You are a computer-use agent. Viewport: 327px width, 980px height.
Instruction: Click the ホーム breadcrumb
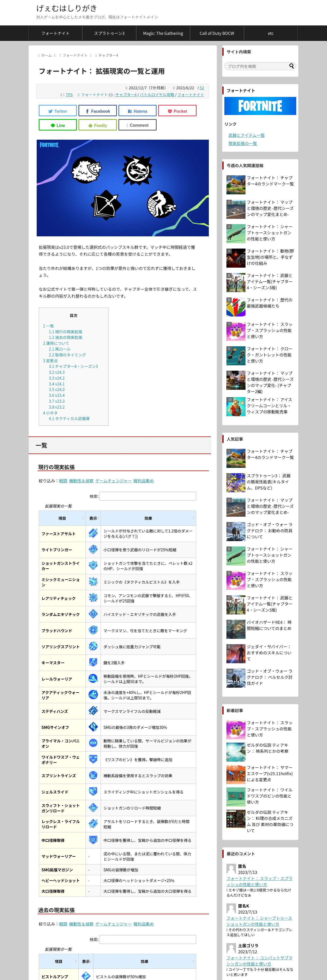(46, 55)
